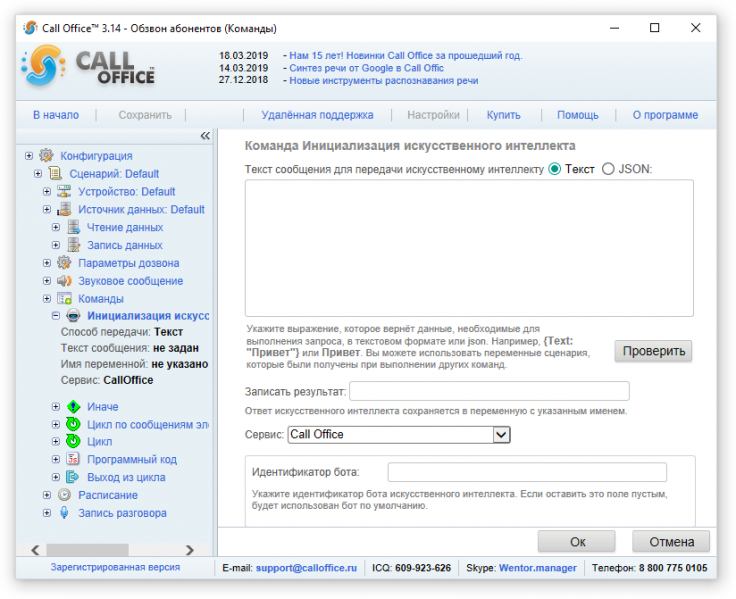Image resolution: width=736 pixels, height=599 pixels.
Task: Open О программе menu item
Action: 665,115
